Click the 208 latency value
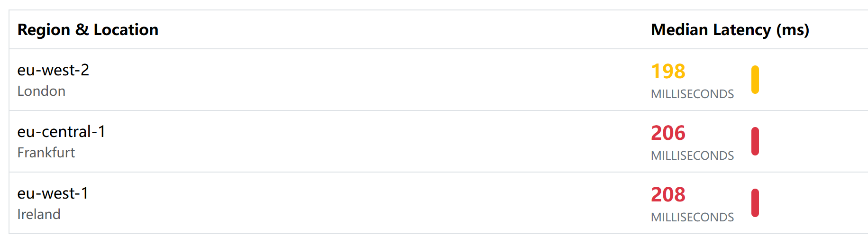 pos(668,195)
